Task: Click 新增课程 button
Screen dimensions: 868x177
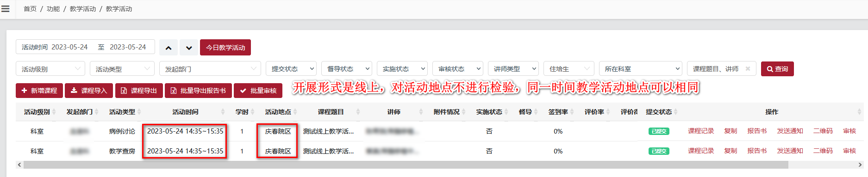Action: click(39, 91)
